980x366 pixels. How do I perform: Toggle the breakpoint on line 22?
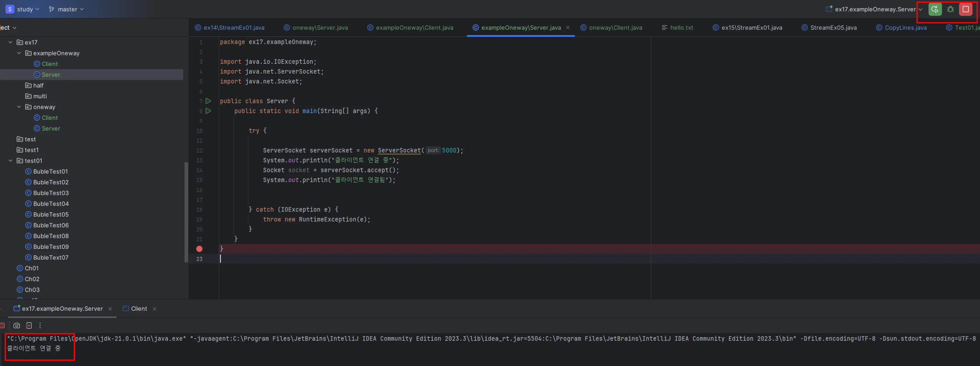point(199,249)
